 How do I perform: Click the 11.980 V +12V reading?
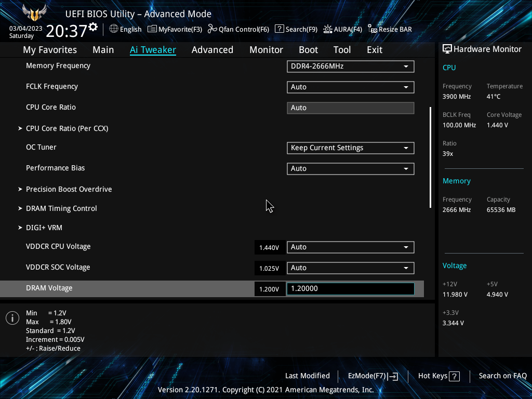click(455, 295)
